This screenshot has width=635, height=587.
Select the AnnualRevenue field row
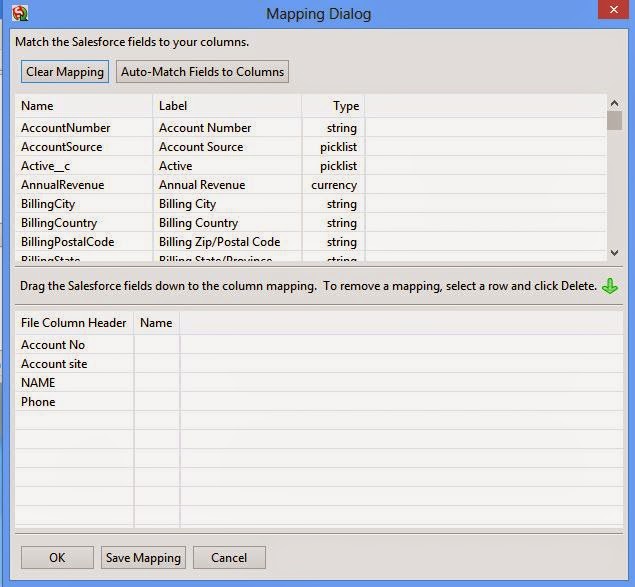click(311, 185)
